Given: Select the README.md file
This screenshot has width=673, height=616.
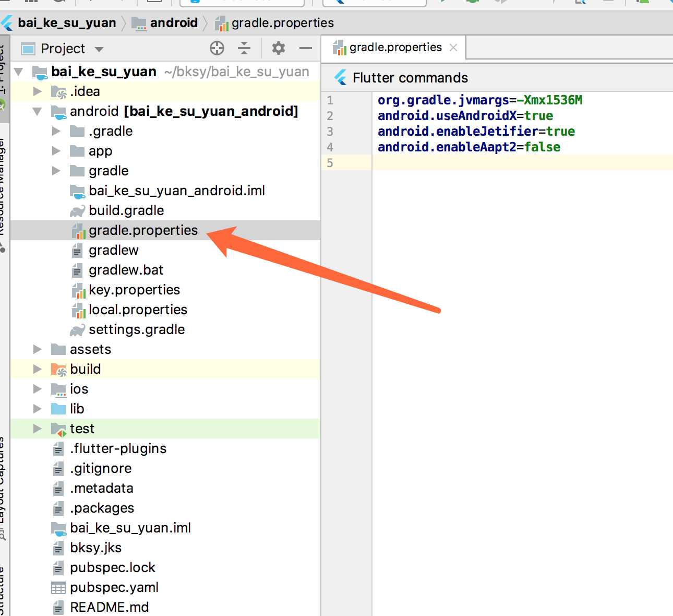Looking at the screenshot, I should click(110, 607).
